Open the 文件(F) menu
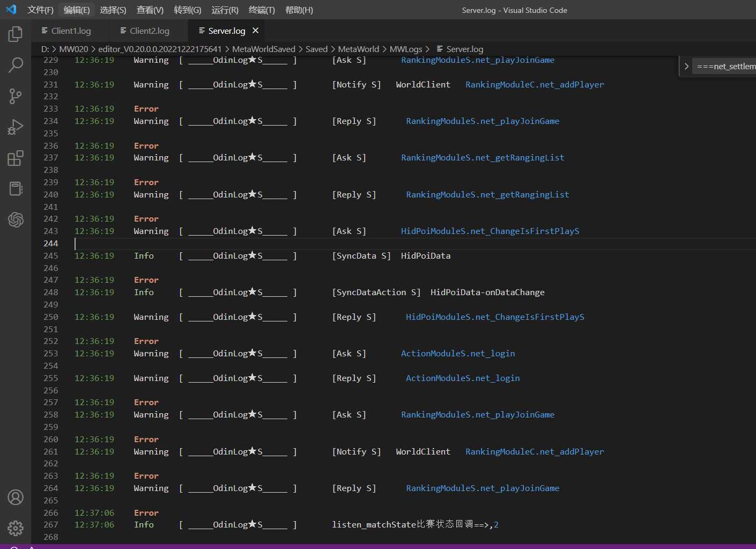756x549 pixels. (40, 10)
